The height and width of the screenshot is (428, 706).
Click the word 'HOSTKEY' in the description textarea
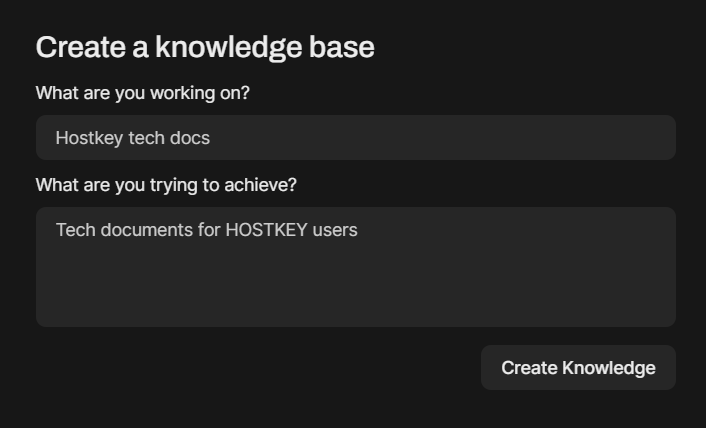(266, 230)
